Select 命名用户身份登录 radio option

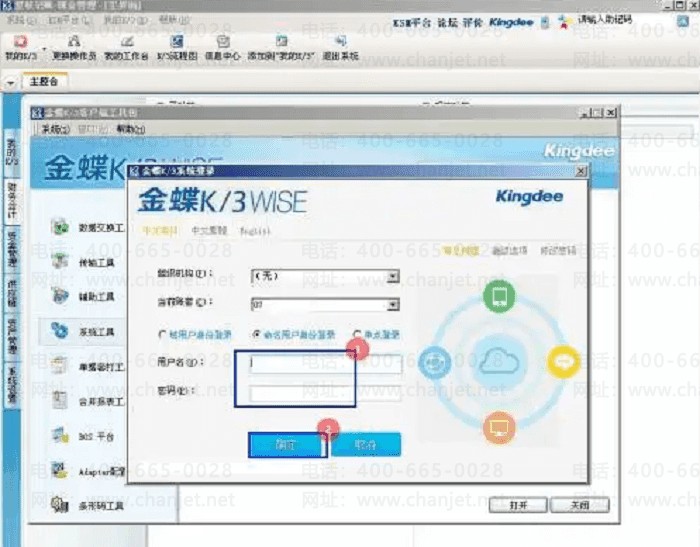coord(256,334)
